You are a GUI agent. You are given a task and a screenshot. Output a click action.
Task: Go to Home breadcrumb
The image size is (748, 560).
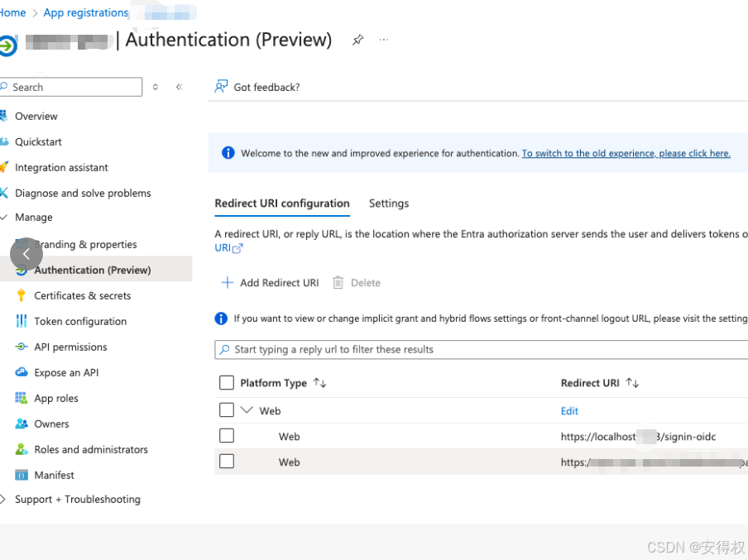pyautogui.click(x=12, y=12)
